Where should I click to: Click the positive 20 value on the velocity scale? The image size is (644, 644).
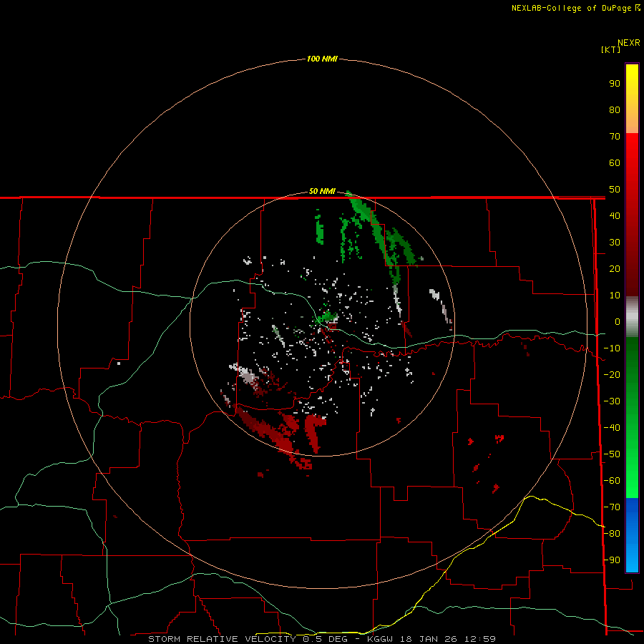click(615, 268)
